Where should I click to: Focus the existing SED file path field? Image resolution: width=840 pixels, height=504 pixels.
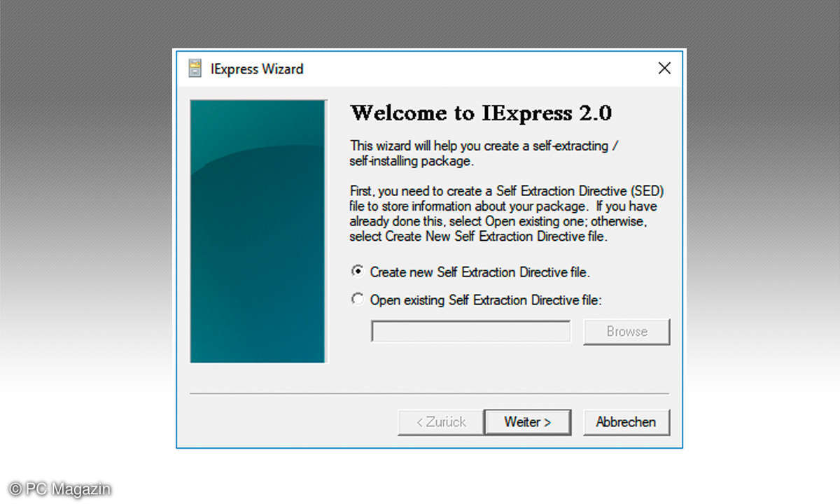(x=470, y=332)
